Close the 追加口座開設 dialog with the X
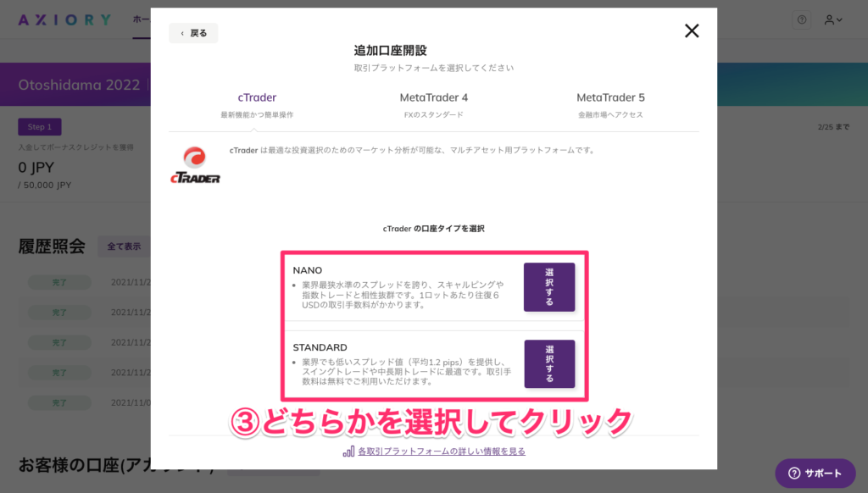Screen dimensions: 868x493 click(x=692, y=31)
